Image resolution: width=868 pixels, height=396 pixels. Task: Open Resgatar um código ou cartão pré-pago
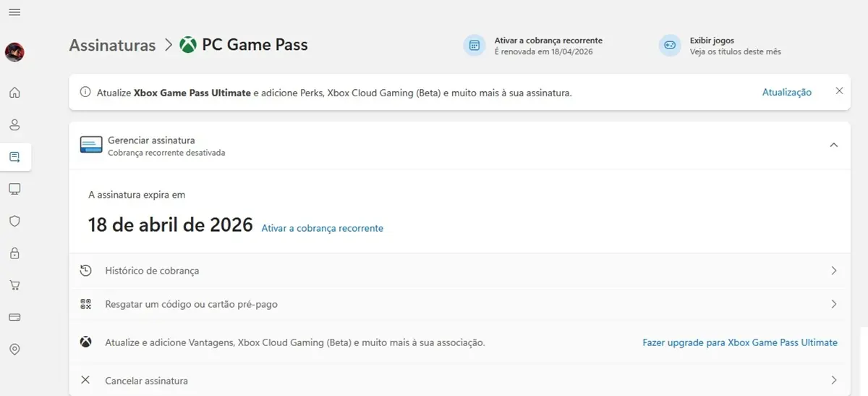459,304
